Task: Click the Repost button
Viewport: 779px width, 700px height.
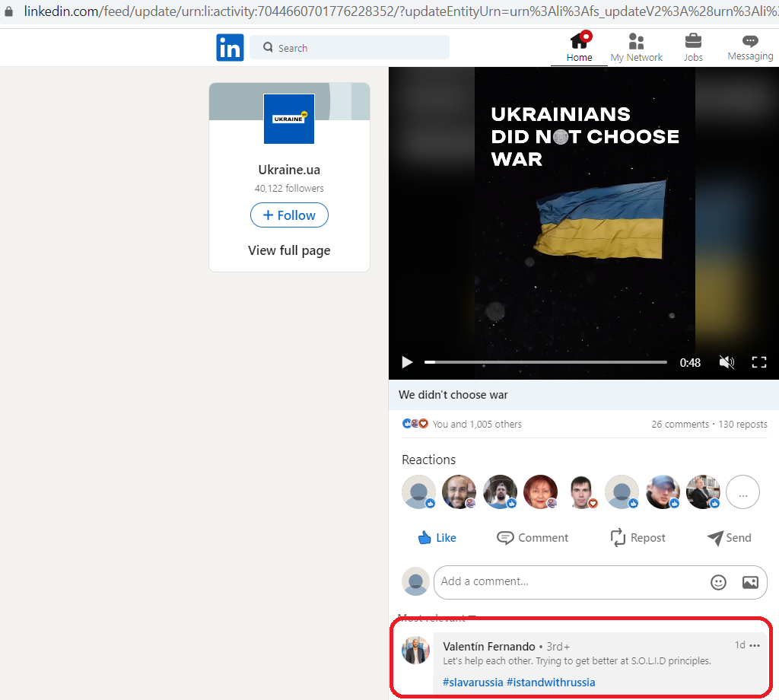Action: [638, 537]
